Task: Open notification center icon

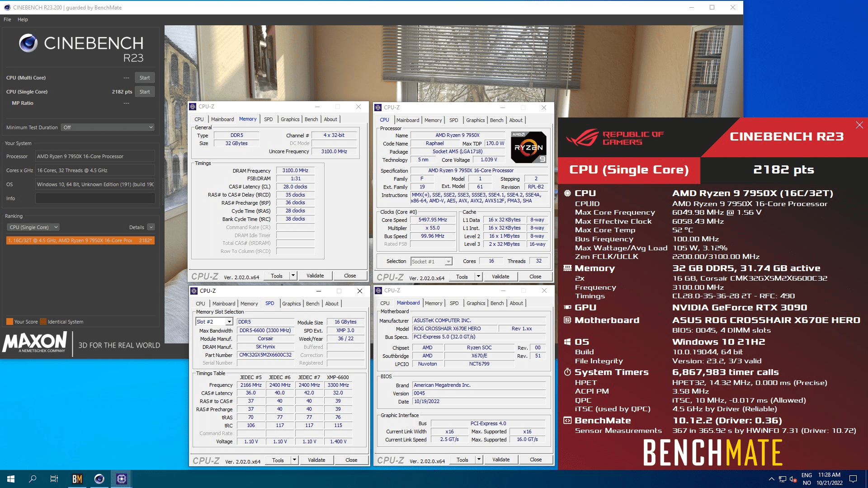Action: (853, 479)
